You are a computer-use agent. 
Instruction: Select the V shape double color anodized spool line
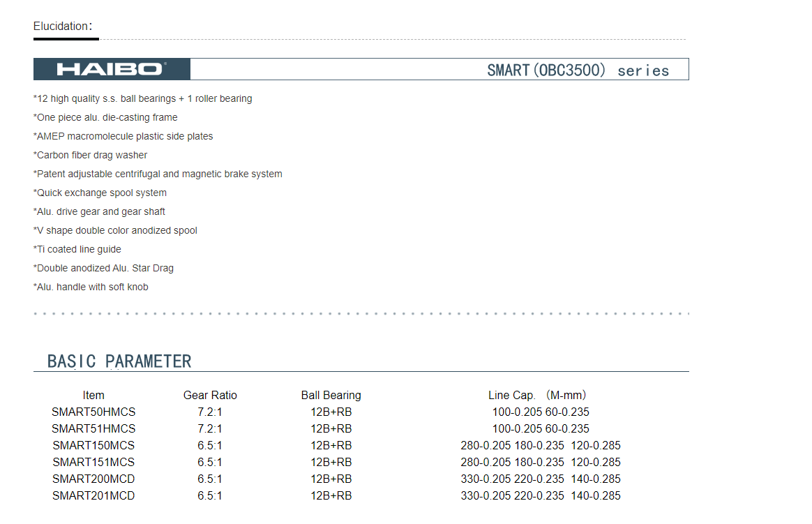[115, 230]
